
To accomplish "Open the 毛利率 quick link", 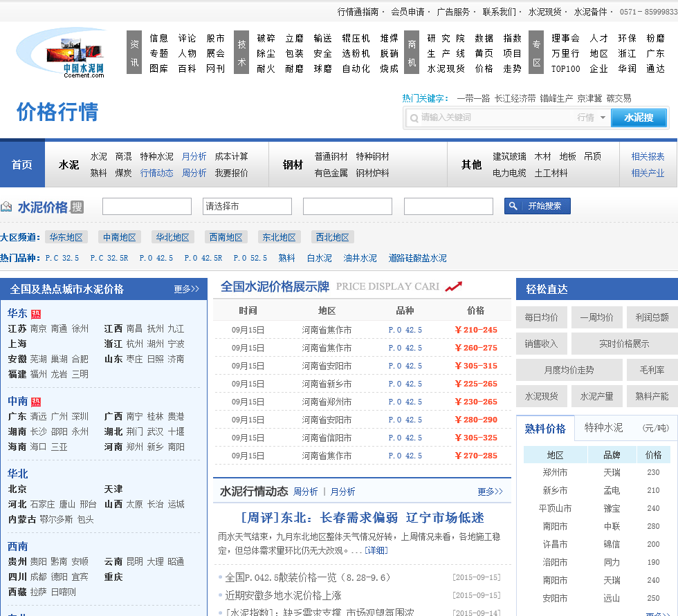I will point(652,370).
